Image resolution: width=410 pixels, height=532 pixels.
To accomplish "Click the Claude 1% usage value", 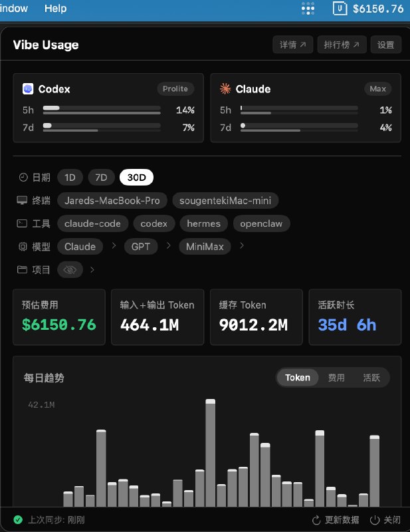I will pyautogui.click(x=386, y=110).
